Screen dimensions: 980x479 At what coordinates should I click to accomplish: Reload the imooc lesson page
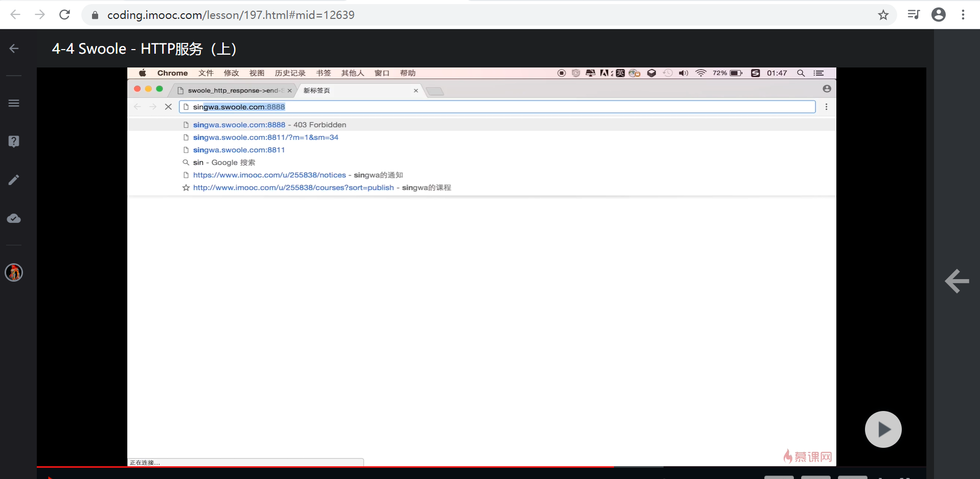[x=64, y=15]
